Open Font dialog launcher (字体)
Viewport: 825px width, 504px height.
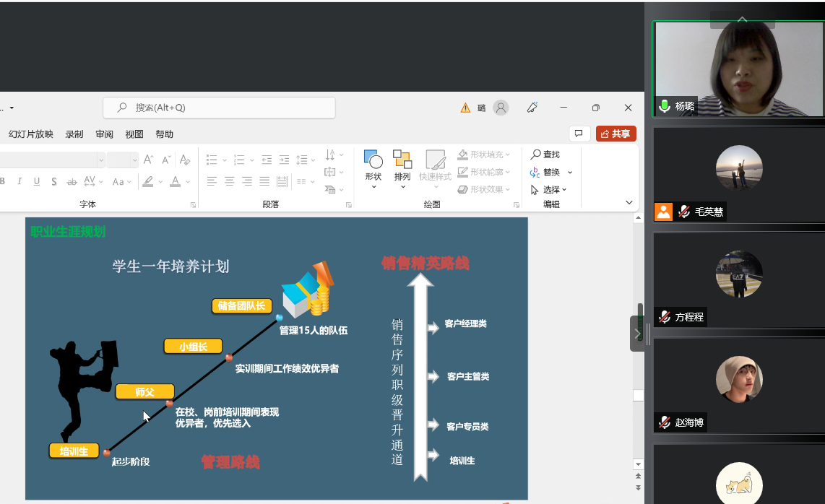(193, 204)
